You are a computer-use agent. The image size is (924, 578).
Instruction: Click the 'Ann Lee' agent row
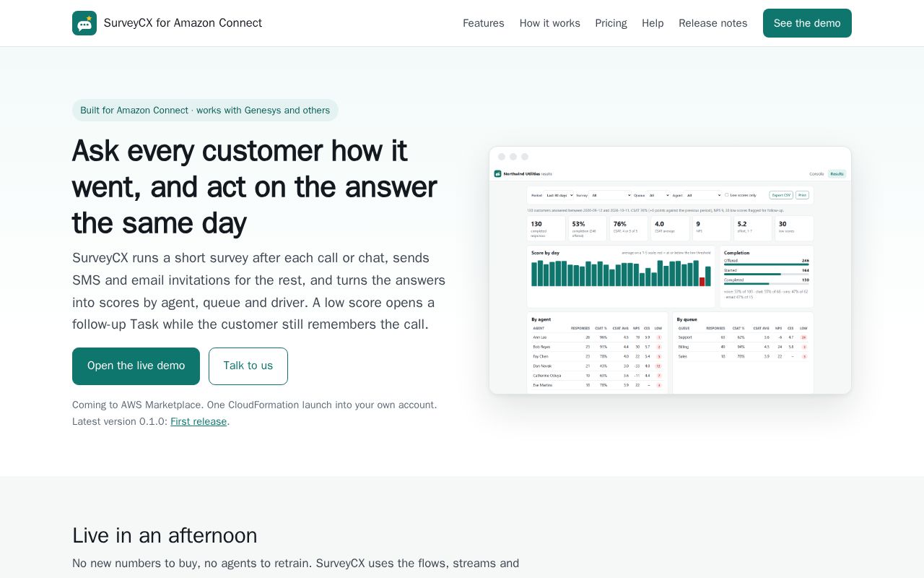click(598, 337)
